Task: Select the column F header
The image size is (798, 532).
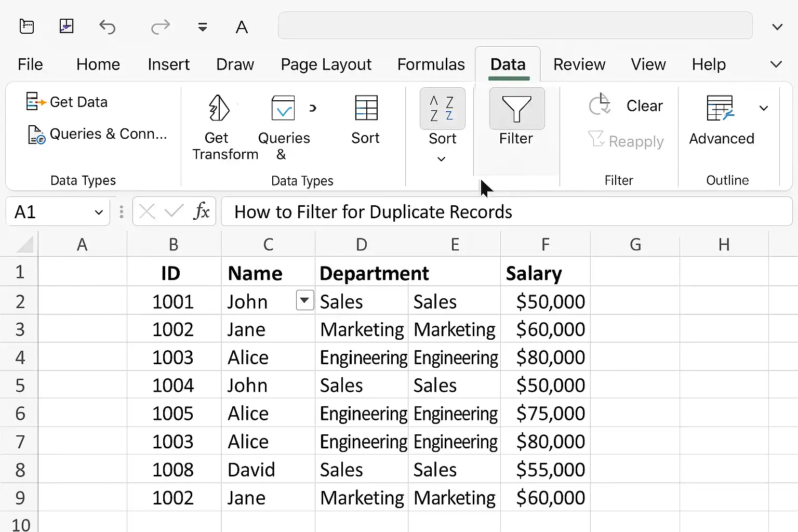Action: point(545,244)
